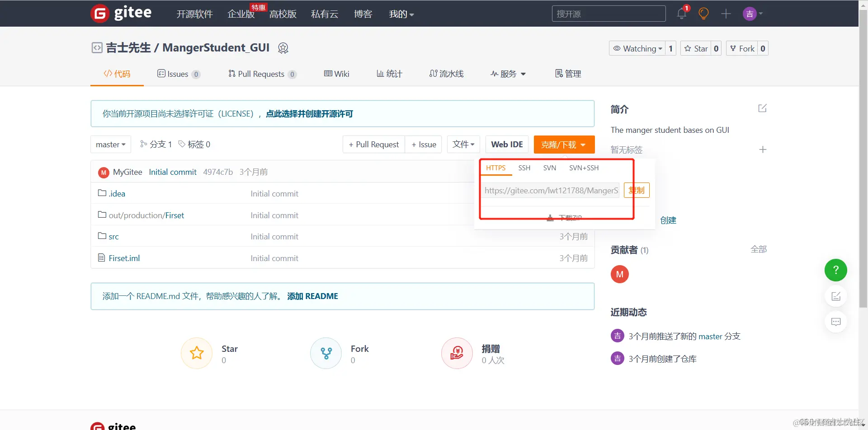Viewport: 868px width, 430px height.
Task: Open the Firset.iml file
Action: [124, 258]
